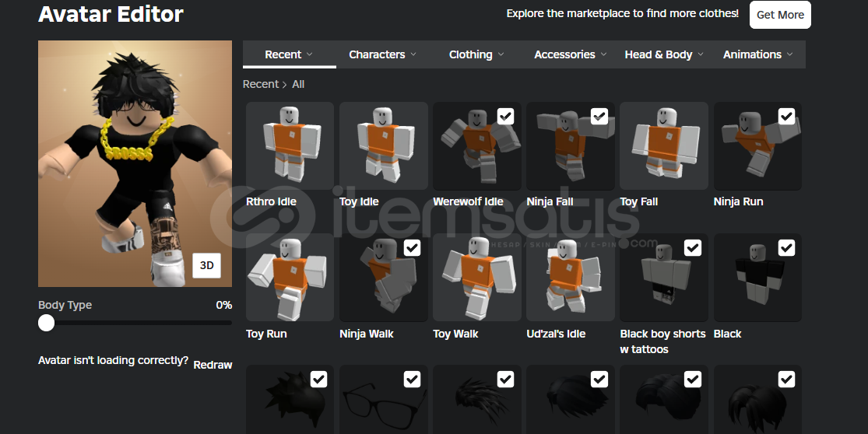868x434 pixels.
Task: Expand the Recent tab dropdown arrow
Action: 310,54
